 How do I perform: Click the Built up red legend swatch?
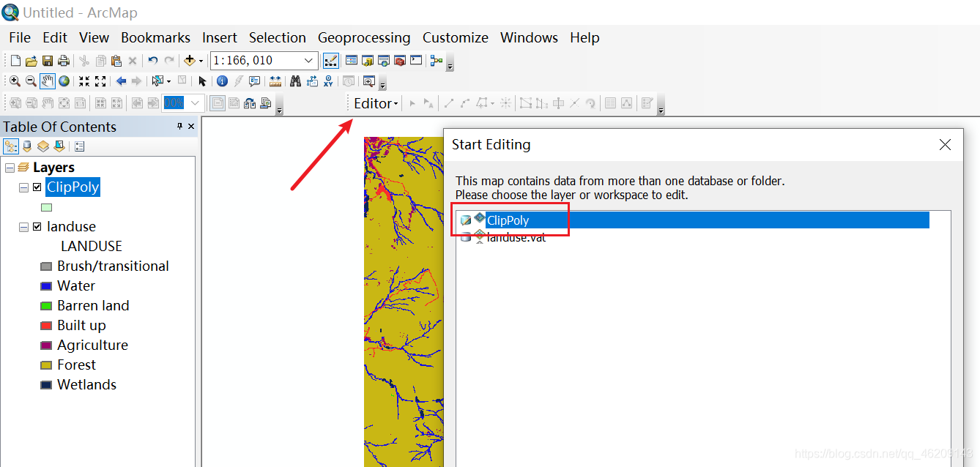(46, 326)
